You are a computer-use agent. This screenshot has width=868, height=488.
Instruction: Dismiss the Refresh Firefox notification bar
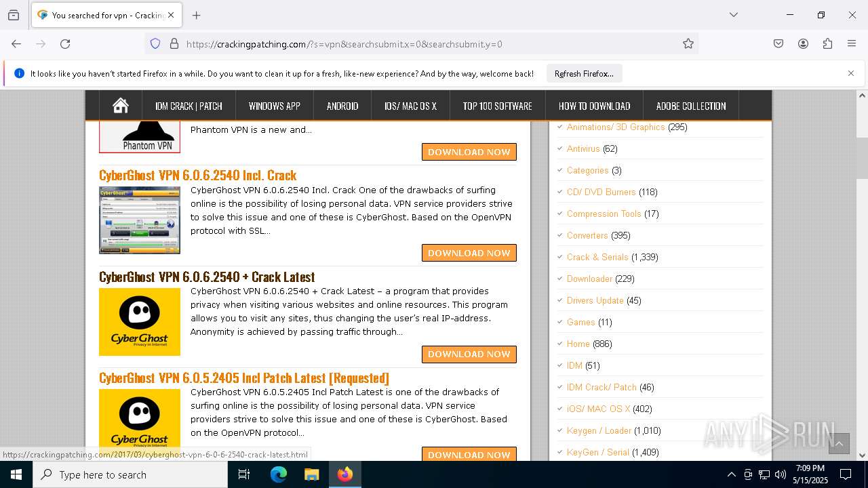coord(851,73)
